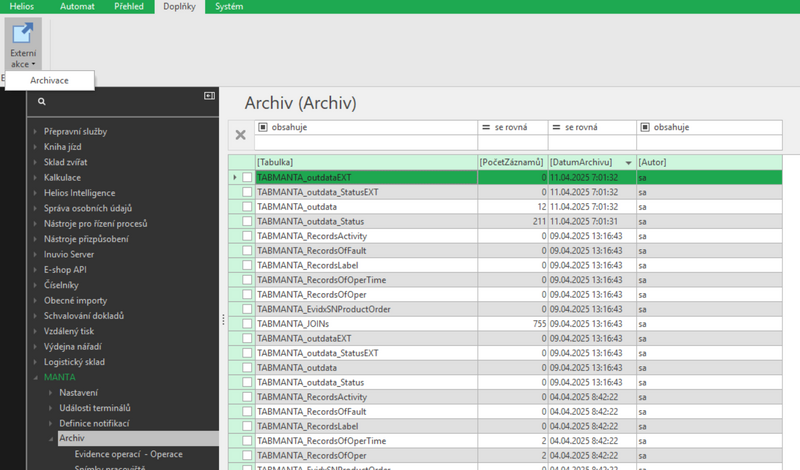The height and width of the screenshot is (470, 800).
Task: Click the Tabulka filter input field
Action: (365, 143)
